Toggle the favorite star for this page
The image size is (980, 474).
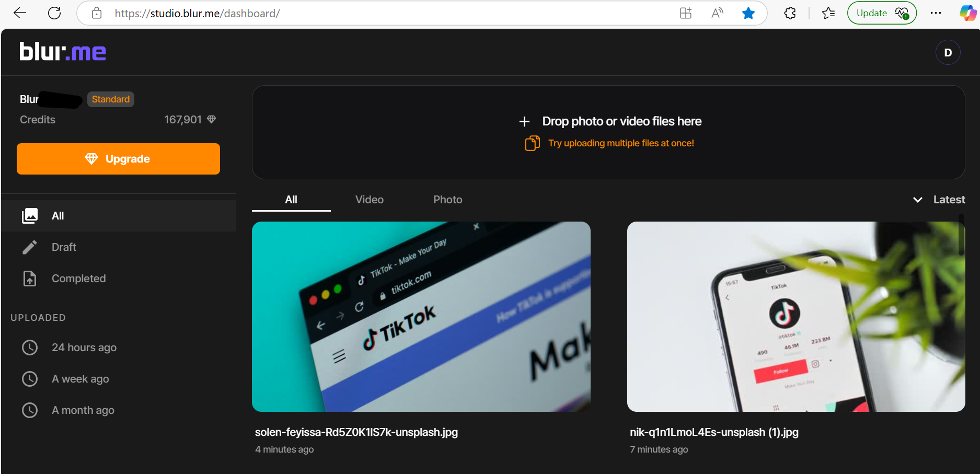point(748,13)
